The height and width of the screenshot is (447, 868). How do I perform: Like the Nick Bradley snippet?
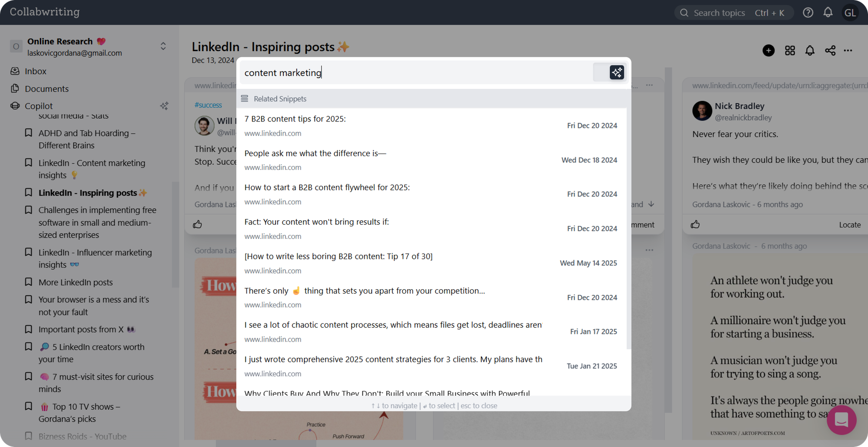tap(695, 224)
